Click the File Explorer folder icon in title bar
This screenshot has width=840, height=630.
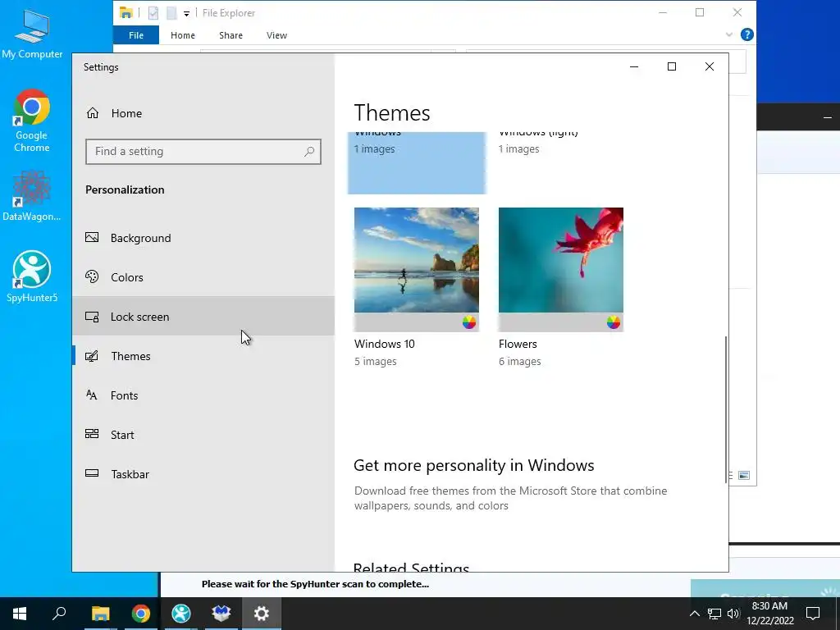coord(126,13)
